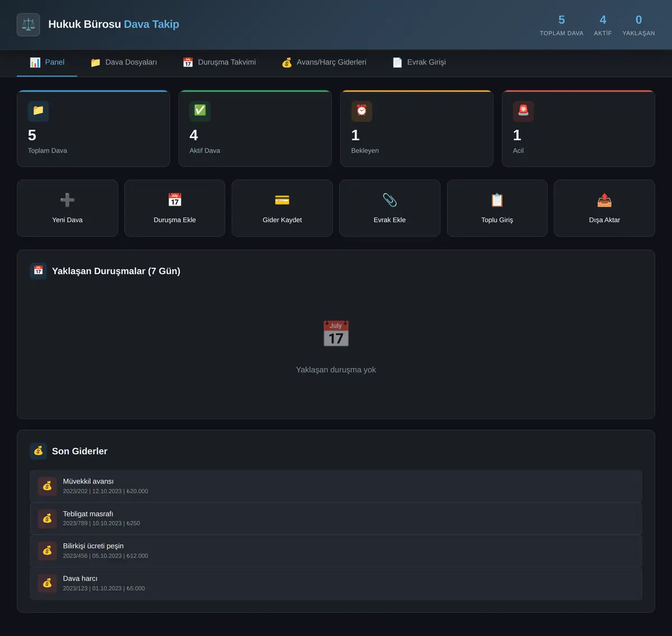Click the Toplam Dava count in header

click(x=562, y=20)
